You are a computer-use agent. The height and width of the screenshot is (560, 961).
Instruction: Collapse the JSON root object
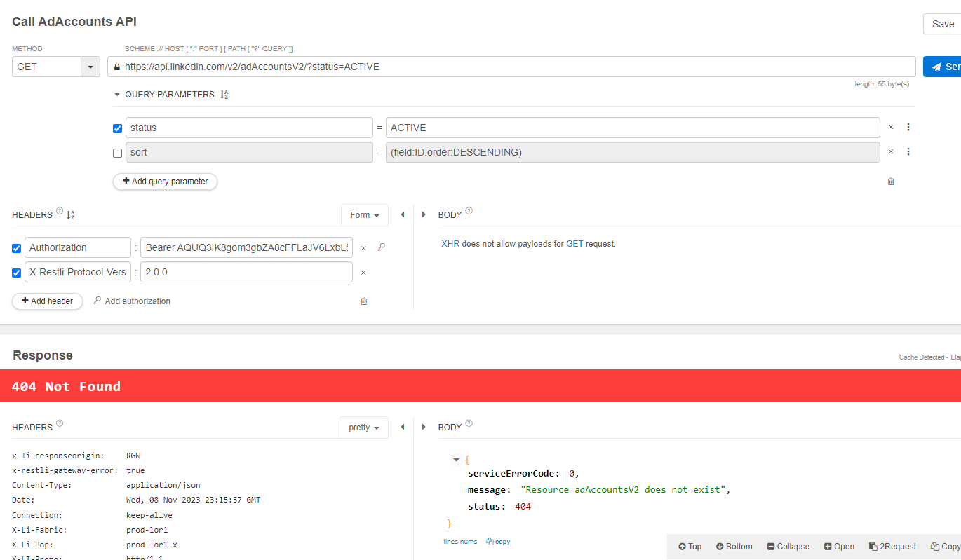tap(457, 460)
